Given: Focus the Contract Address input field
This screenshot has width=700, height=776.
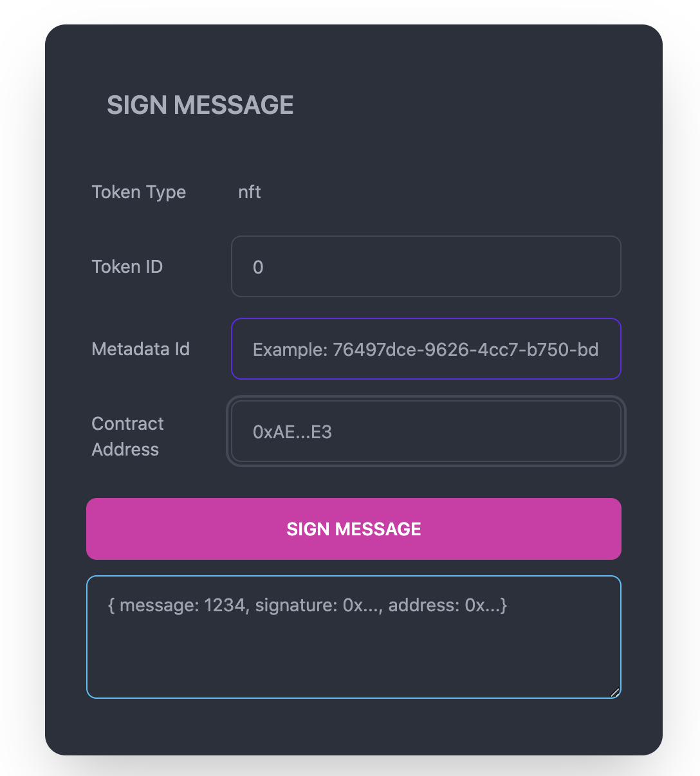Looking at the screenshot, I should pyautogui.click(x=426, y=431).
